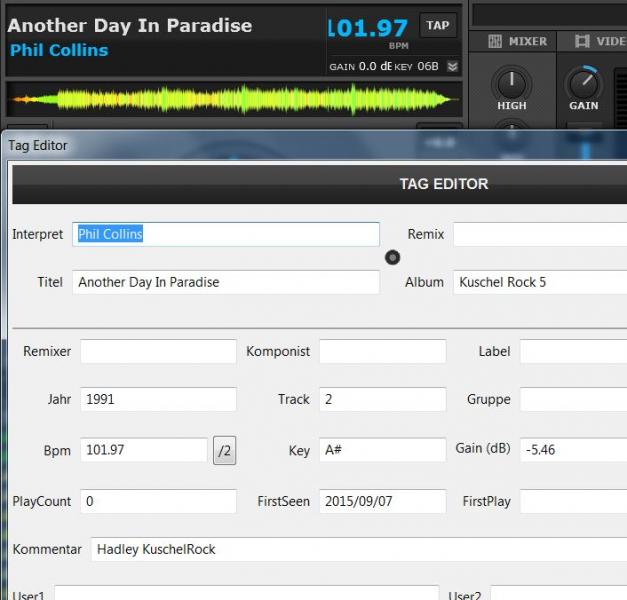Click the song title in the deck display
The width and height of the screenshot is (627, 600).
[130, 26]
